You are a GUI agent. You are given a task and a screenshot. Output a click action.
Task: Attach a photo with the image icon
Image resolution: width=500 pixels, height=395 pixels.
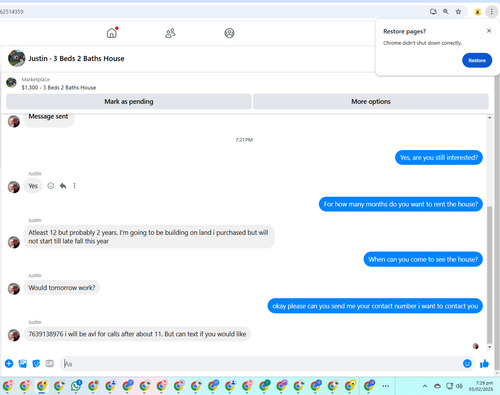[x=23, y=363]
